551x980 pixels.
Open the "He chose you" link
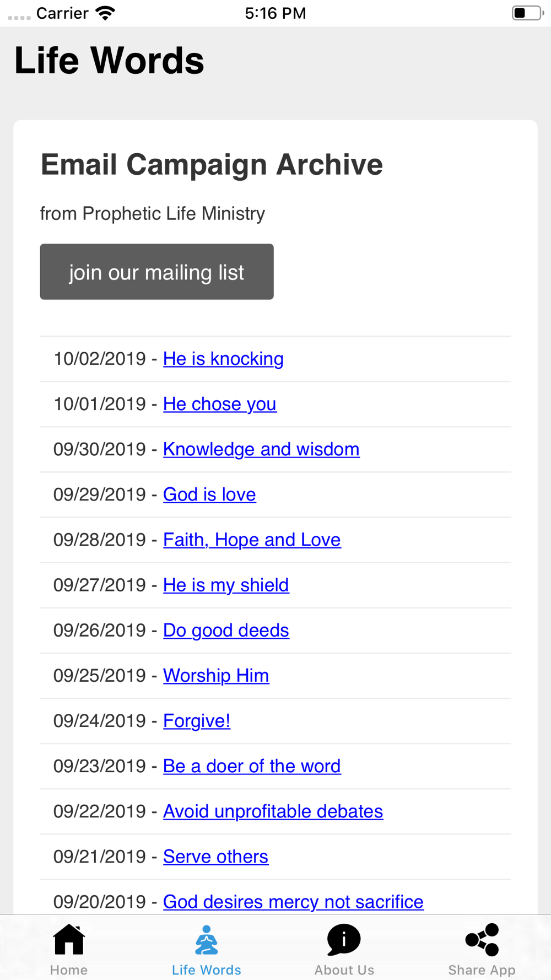coord(219,404)
